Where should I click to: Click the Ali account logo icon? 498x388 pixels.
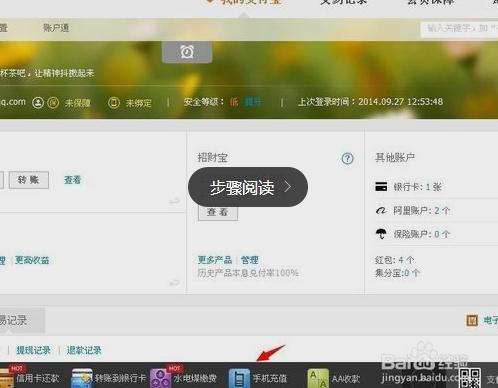point(381,210)
